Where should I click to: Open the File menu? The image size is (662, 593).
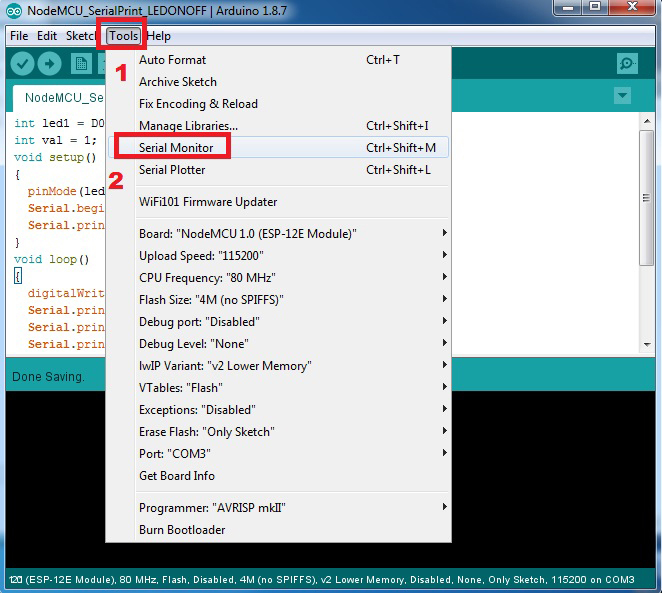pyautogui.click(x=19, y=36)
